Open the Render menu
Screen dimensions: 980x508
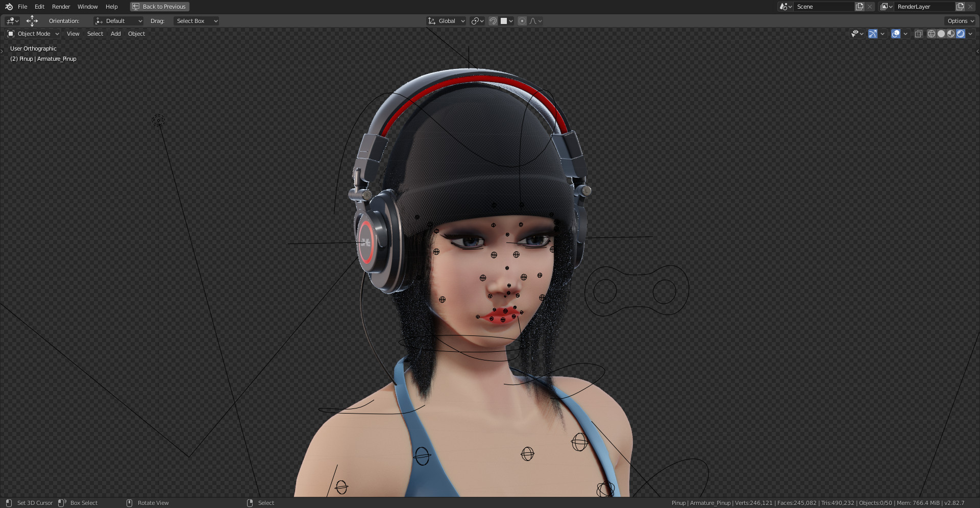(x=61, y=7)
